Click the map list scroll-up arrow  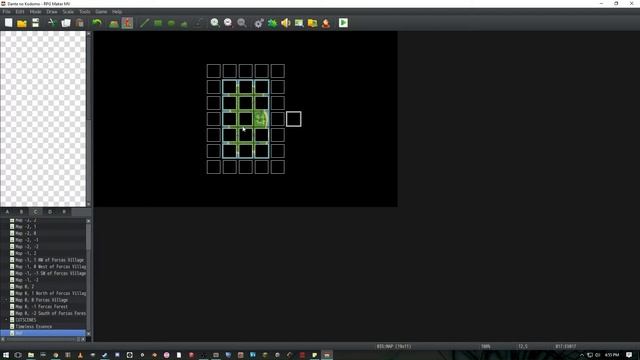[x=89, y=221]
